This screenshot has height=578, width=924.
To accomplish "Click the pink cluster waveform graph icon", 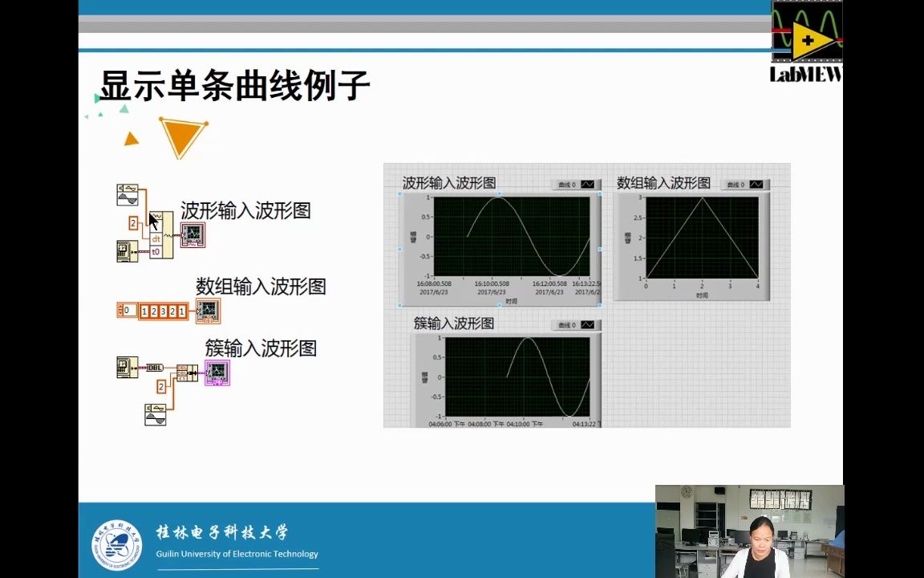I will coord(217,372).
